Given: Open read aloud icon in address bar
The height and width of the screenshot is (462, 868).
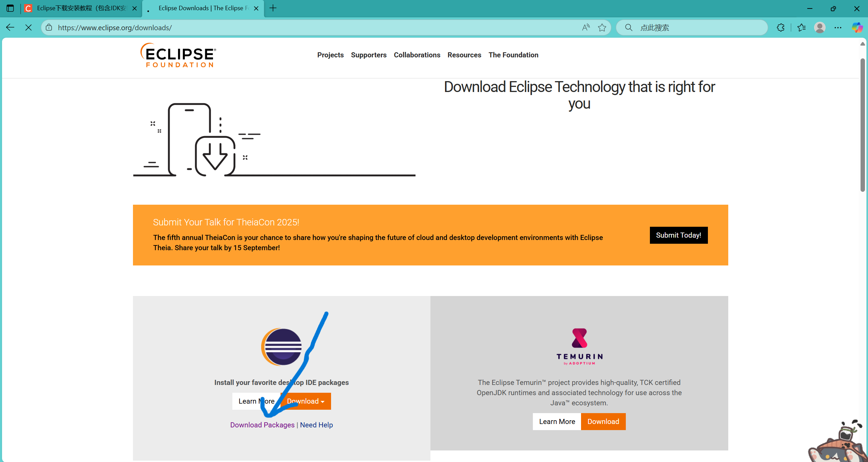Looking at the screenshot, I should pos(586,27).
